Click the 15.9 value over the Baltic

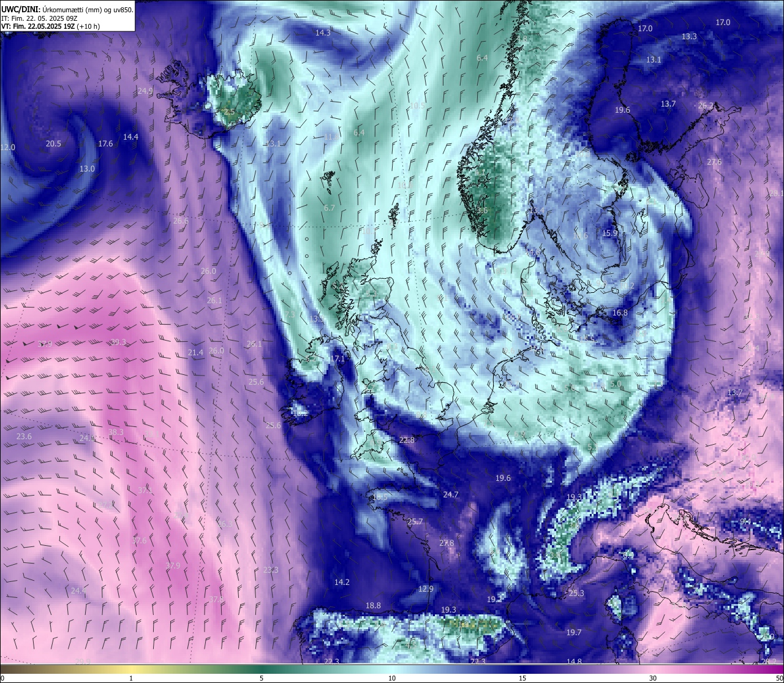pos(609,233)
